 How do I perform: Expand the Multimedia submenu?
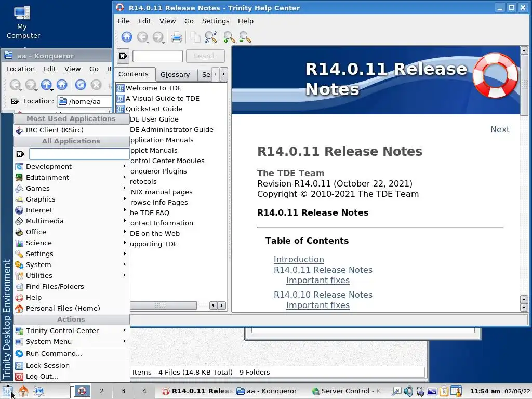(x=71, y=221)
